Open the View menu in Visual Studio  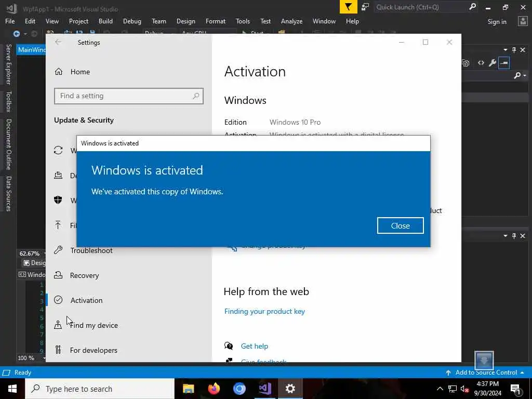tap(52, 21)
